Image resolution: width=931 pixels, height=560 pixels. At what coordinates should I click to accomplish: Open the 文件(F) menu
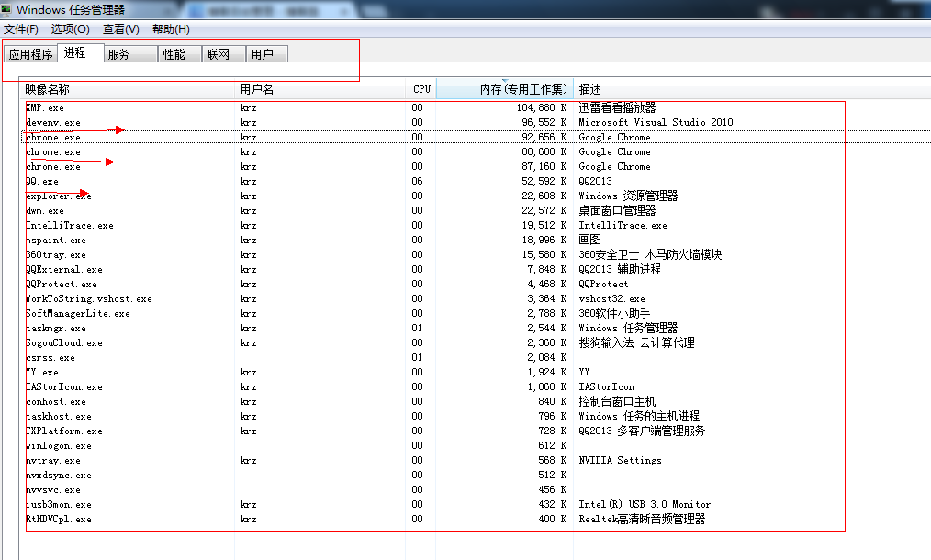pos(21,29)
